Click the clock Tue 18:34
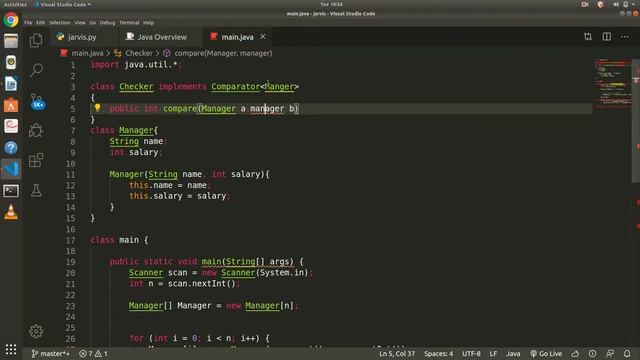 (x=331, y=4)
